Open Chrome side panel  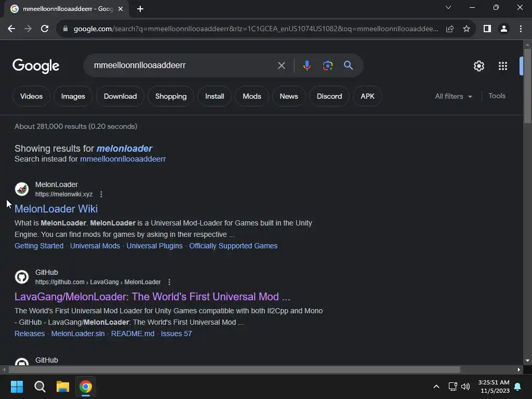[x=487, y=29]
